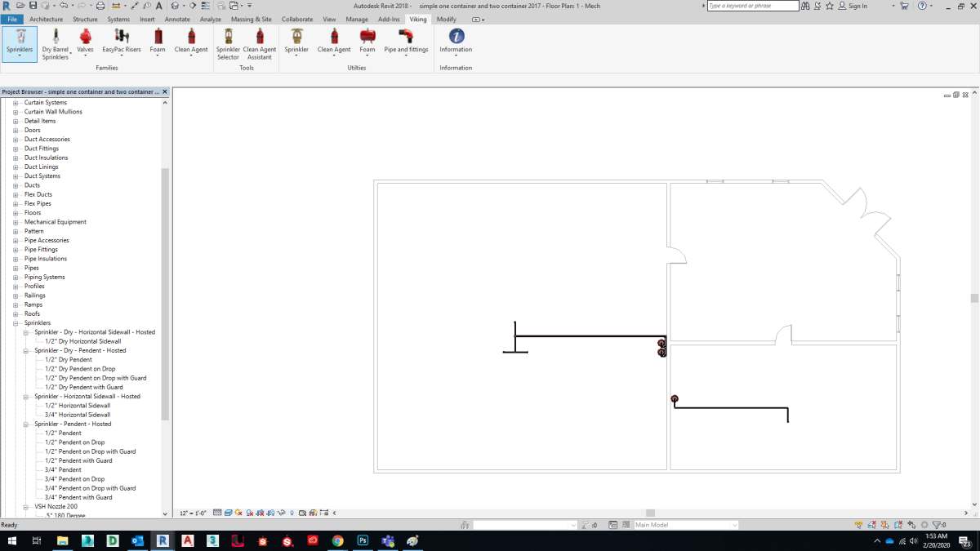Open the Annotate ribbon tab

pyautogui.click(x=177, y=19)
